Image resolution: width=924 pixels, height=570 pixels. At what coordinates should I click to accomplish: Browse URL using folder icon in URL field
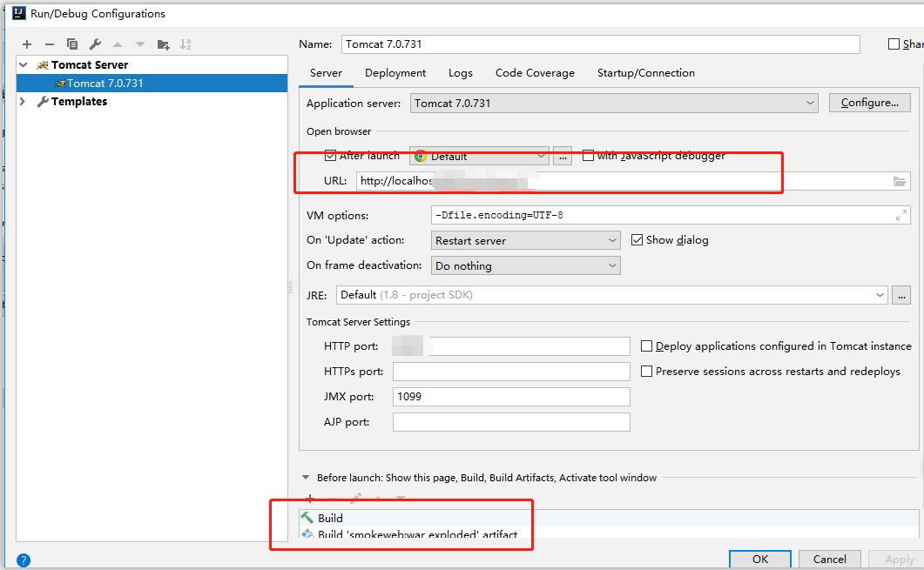coord(900,181)
